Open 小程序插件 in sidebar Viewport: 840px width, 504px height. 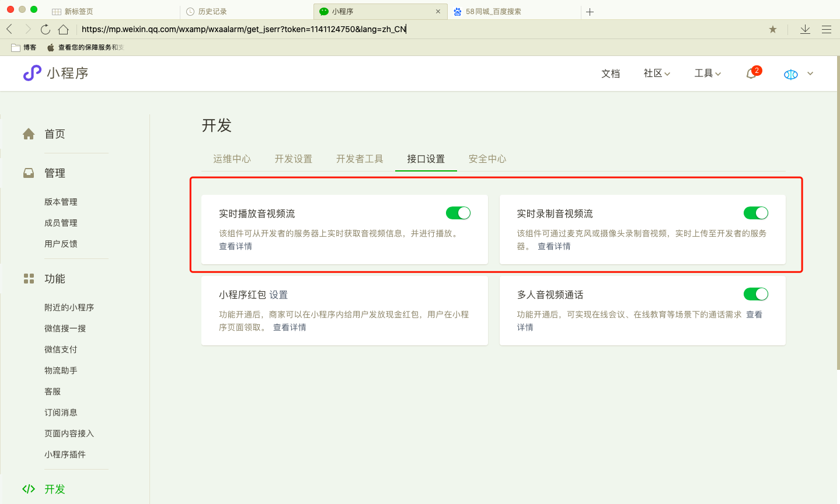[x=65, y=454]
